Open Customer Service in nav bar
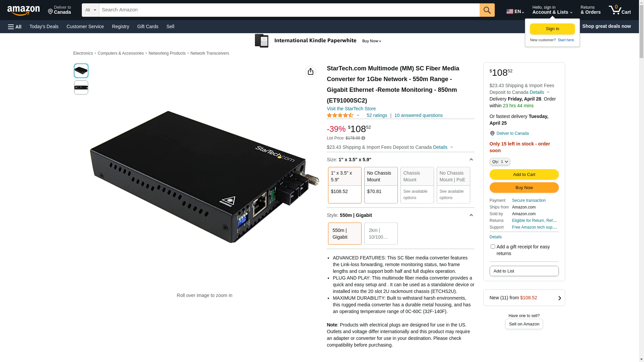 click(x=85, y=26)
